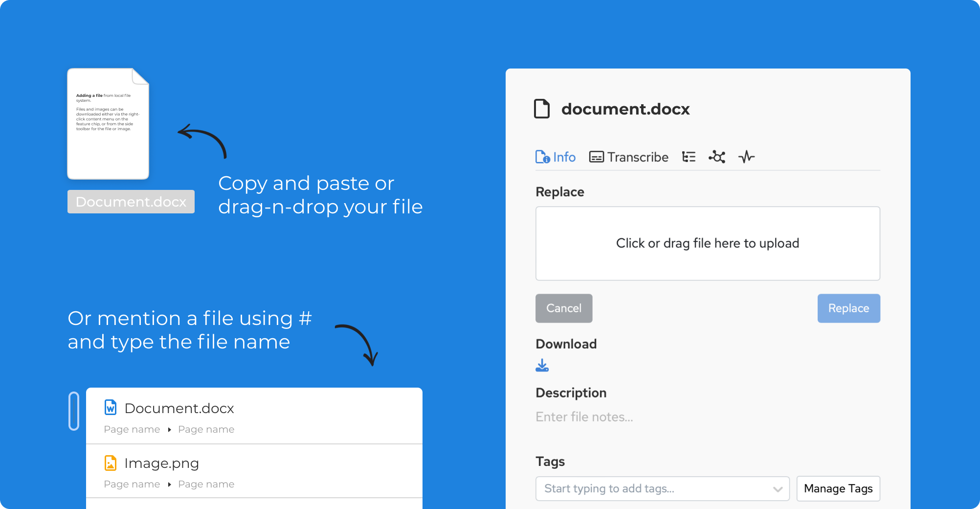Open the Manage Tags dialog

pos(838,488)
